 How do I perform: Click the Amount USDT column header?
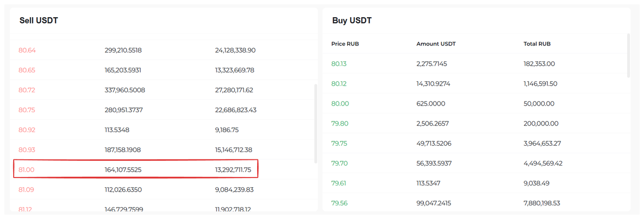pos(436,44)
